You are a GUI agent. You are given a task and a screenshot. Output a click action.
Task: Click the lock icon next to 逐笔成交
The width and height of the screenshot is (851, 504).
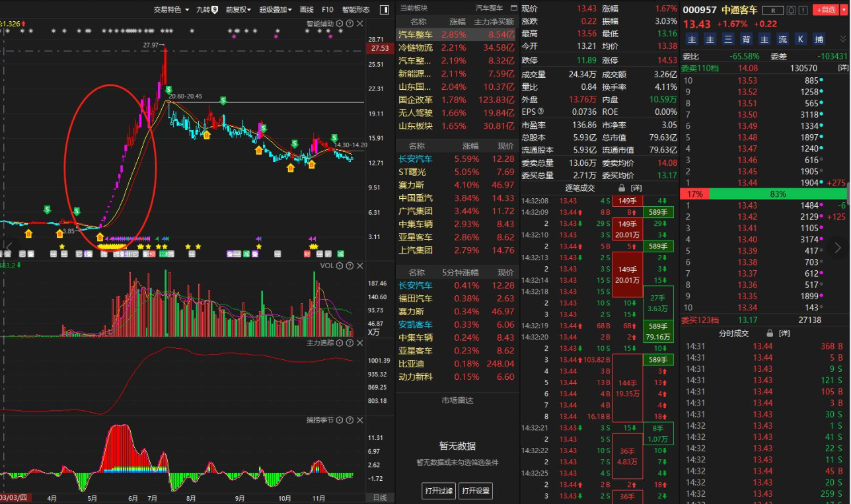(x=621, y=188)
